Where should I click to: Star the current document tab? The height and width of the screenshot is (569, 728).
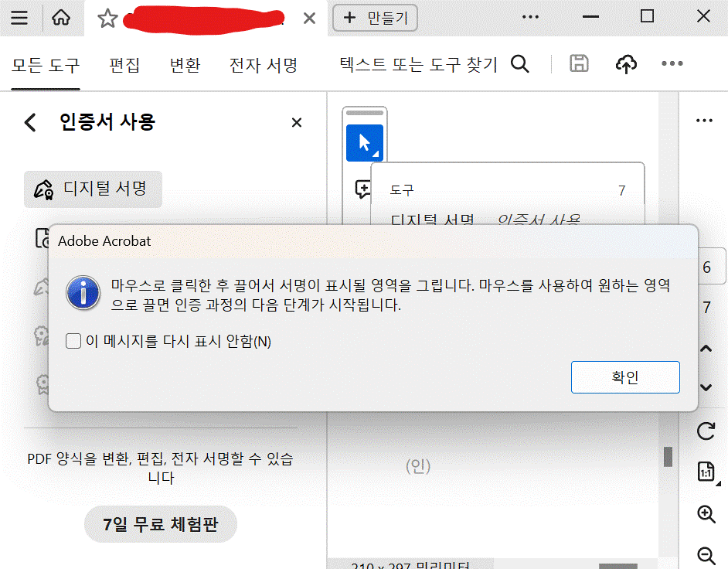107,19
